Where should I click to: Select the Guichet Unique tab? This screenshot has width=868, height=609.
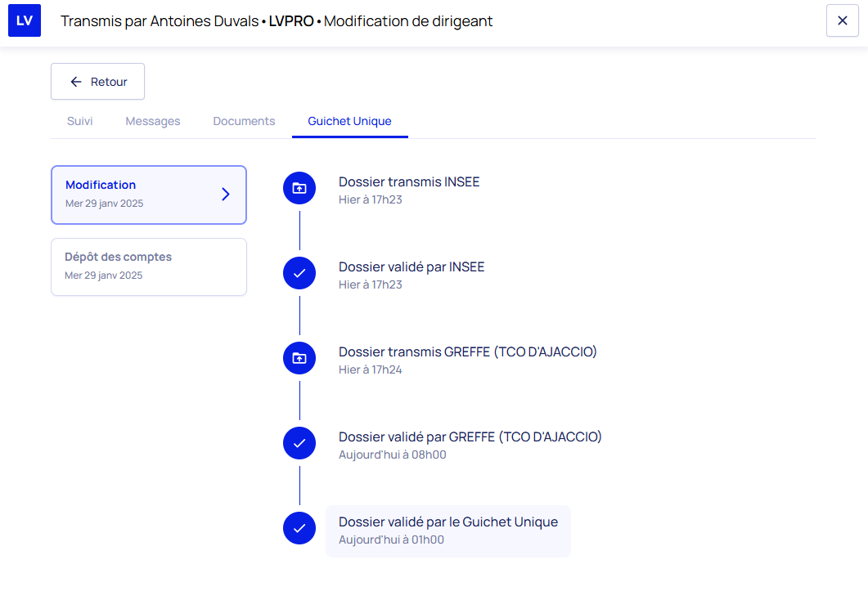click(349, 121)
